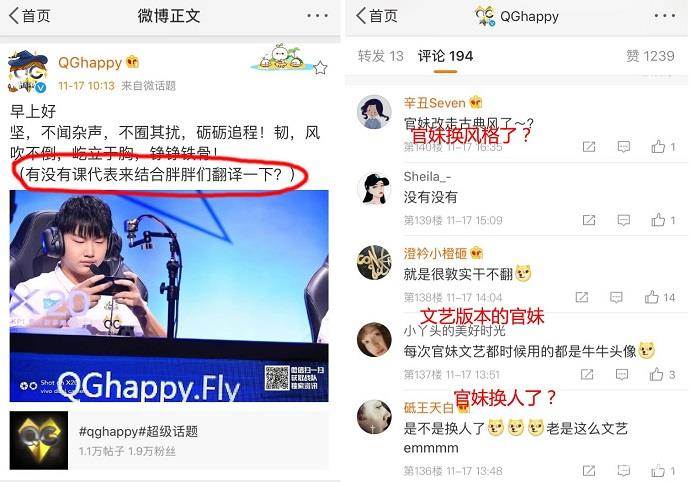The height and width of the screenshot is (482, 690).
Task: Switch to the 赞 1239 tab
Action: 650,56
